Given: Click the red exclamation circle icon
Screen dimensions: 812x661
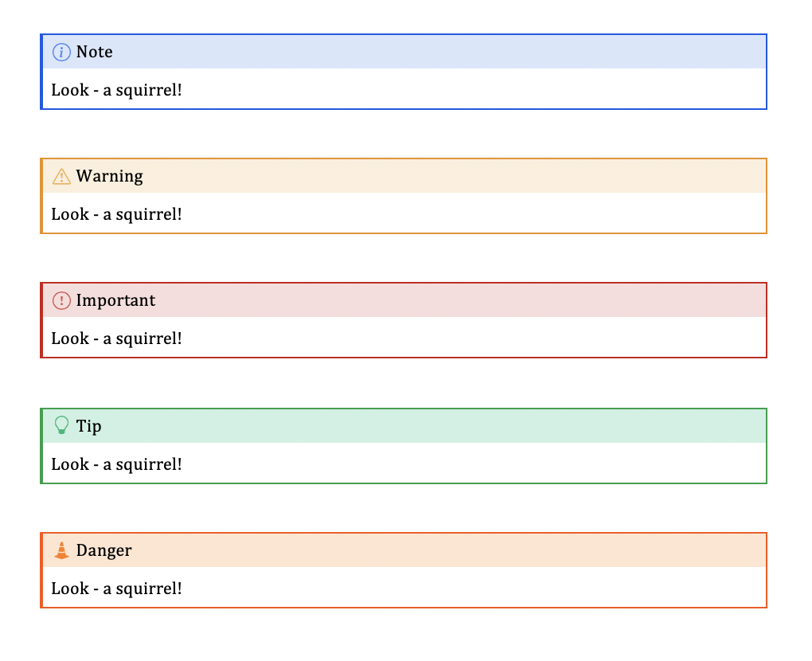Looking at the screenshot, I should coord(61,301).
